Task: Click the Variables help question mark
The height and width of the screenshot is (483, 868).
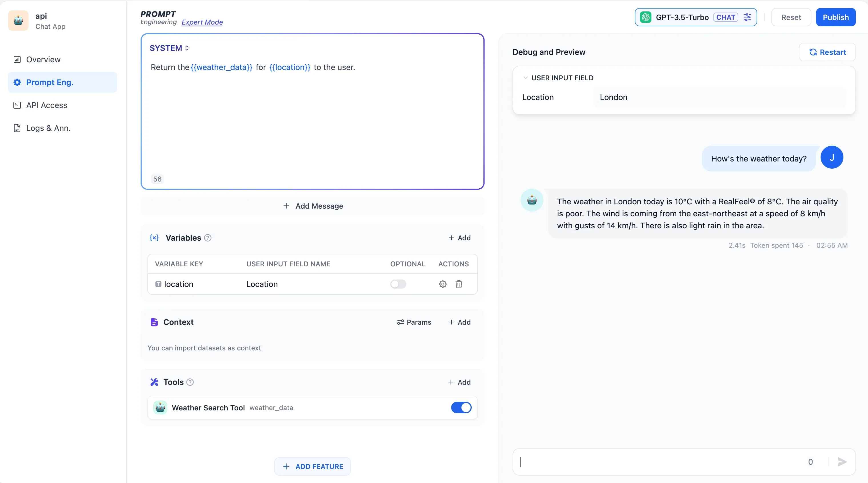Action: [208, 237]
